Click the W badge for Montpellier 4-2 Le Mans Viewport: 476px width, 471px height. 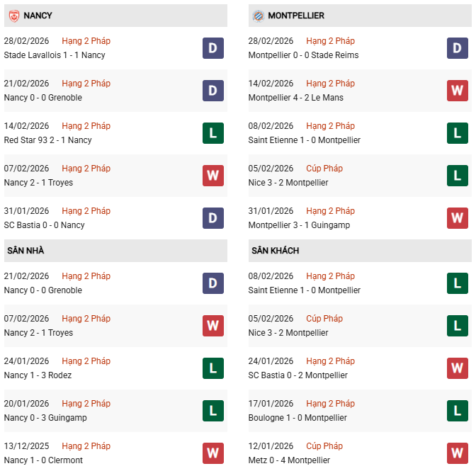[x=458, y=91]
